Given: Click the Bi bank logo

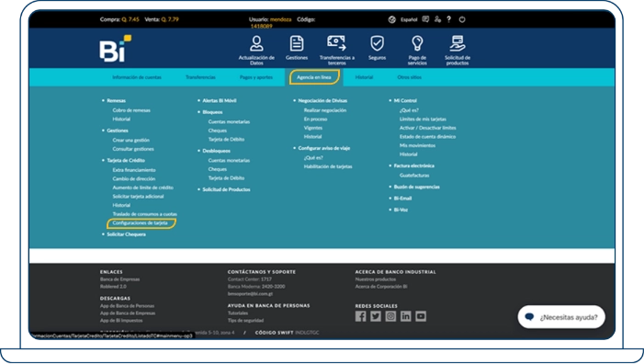Looking at the screenshot, I should tap(115, 49).
